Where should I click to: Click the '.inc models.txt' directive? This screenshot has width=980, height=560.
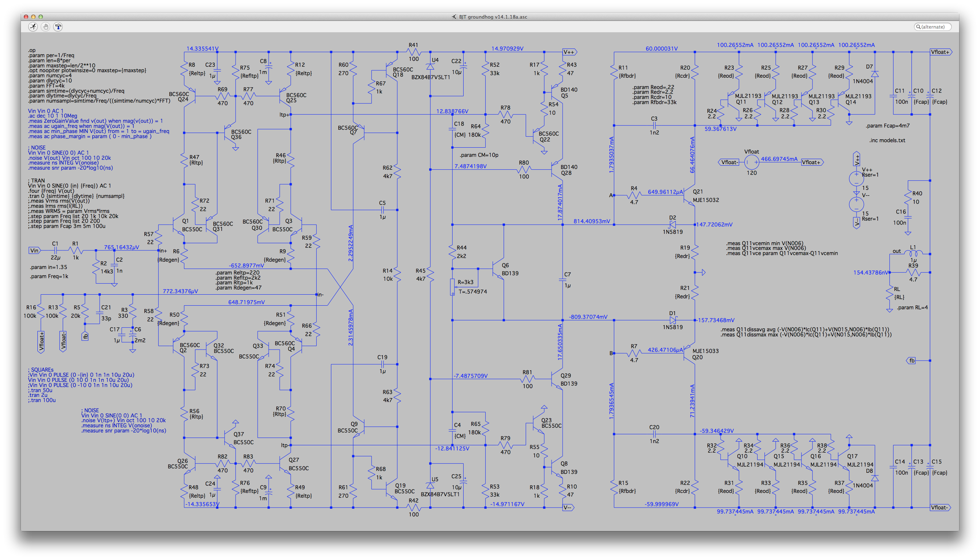[x=887, y=140]
